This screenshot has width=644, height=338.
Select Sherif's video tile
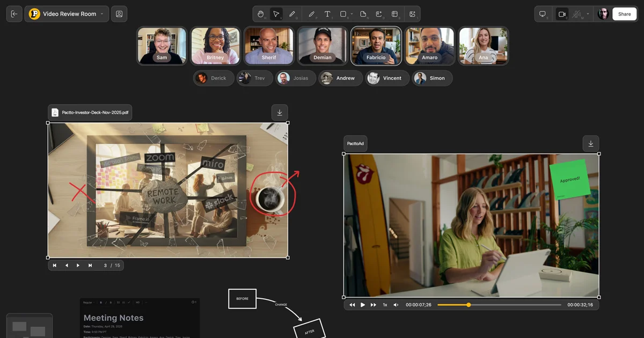[x=269, y=46]
